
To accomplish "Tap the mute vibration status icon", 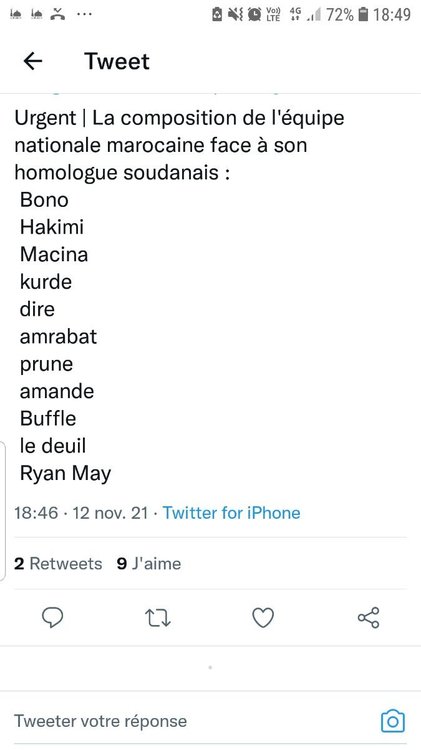I will click(x=235, y=15).
